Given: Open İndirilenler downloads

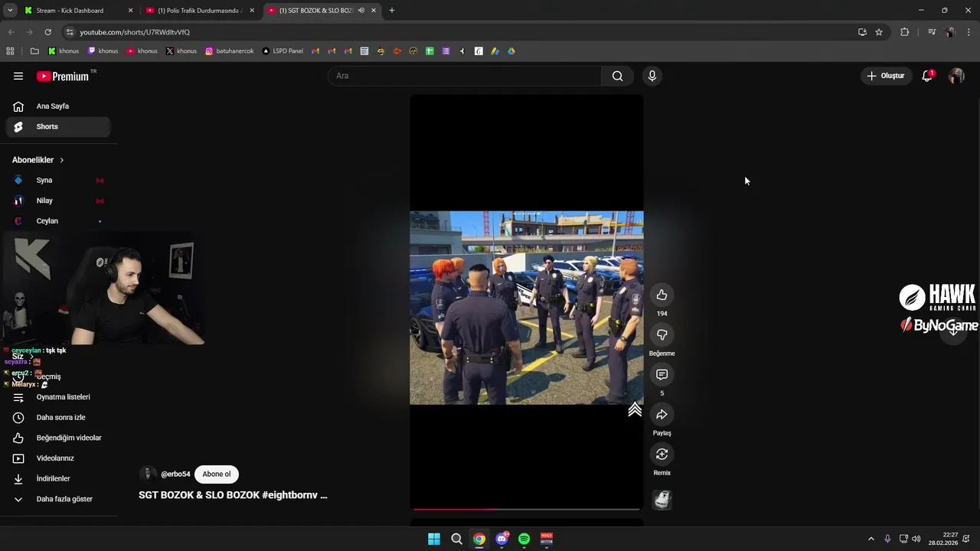Looking at the screenshot, I should tap(58, 478).
